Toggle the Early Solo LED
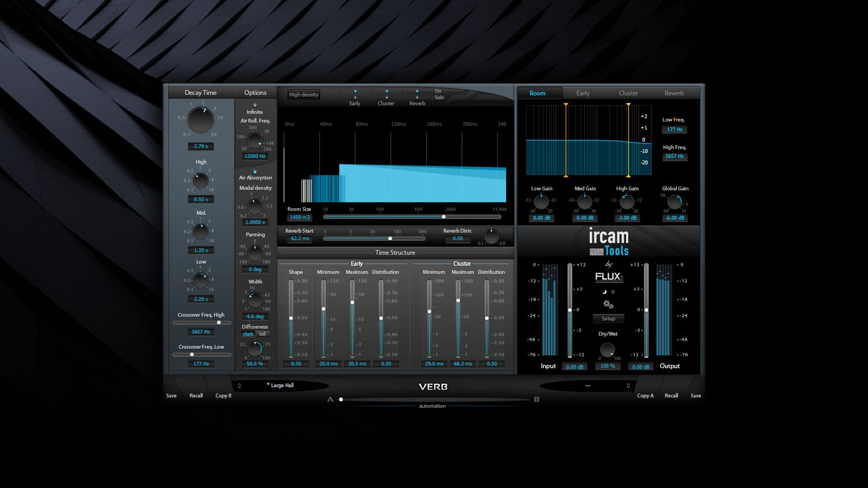The height and width of the screenshot is (488, 868). click(x=355, y=98)
